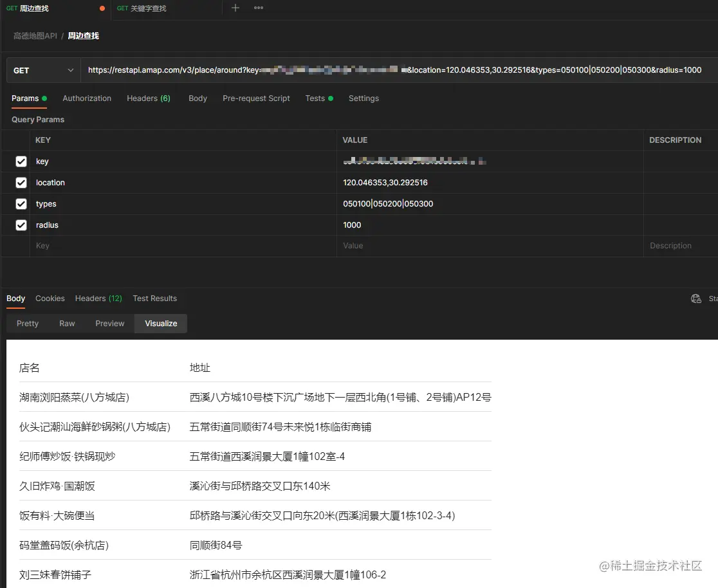
Task: Click the empty Description placeholder field
Action: pyautogui.click(x=681, y=246)
